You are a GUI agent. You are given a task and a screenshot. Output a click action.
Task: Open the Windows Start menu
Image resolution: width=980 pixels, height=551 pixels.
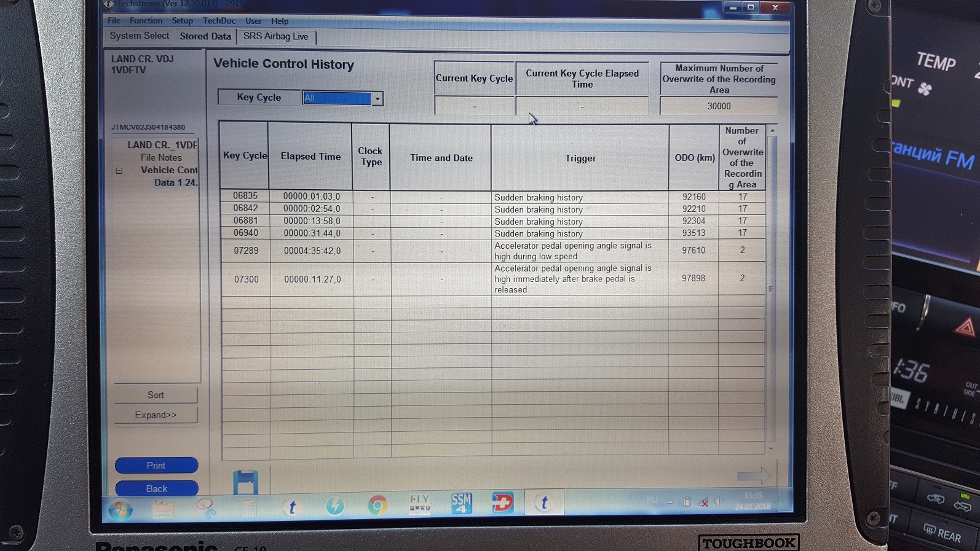coord(121,509)
